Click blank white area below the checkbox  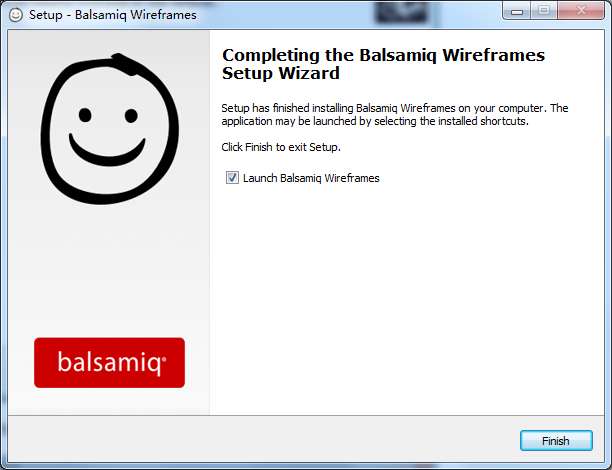(406, 297)
